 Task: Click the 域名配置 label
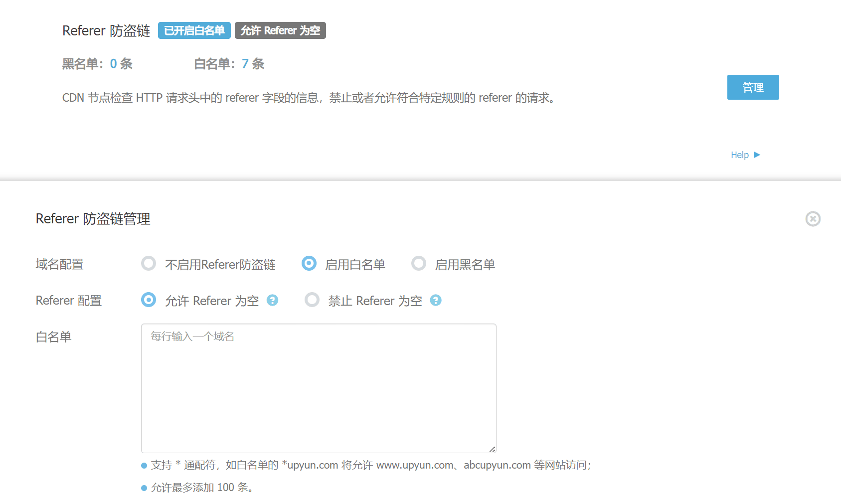(x=60, y=264)
